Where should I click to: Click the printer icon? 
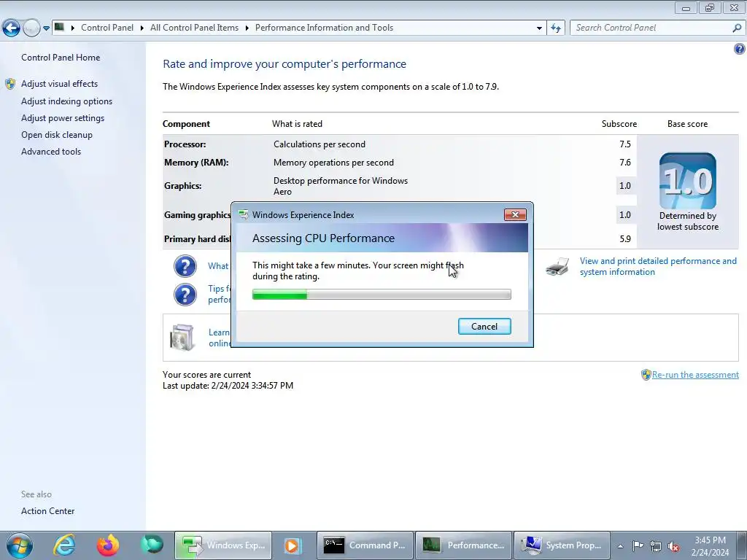click(x=557, y=267)
